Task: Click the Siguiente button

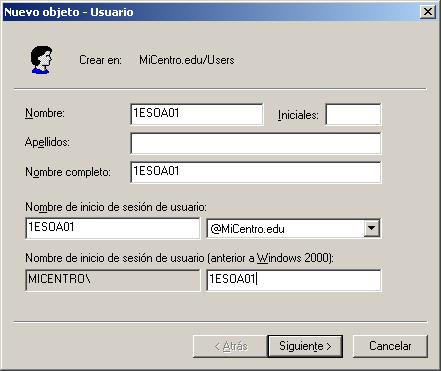Action: [305, 346]
